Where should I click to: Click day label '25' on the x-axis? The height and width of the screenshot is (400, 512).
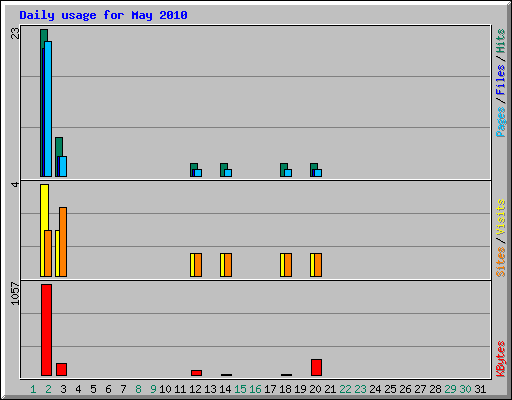pyautogui.click(x=390, y=389)
